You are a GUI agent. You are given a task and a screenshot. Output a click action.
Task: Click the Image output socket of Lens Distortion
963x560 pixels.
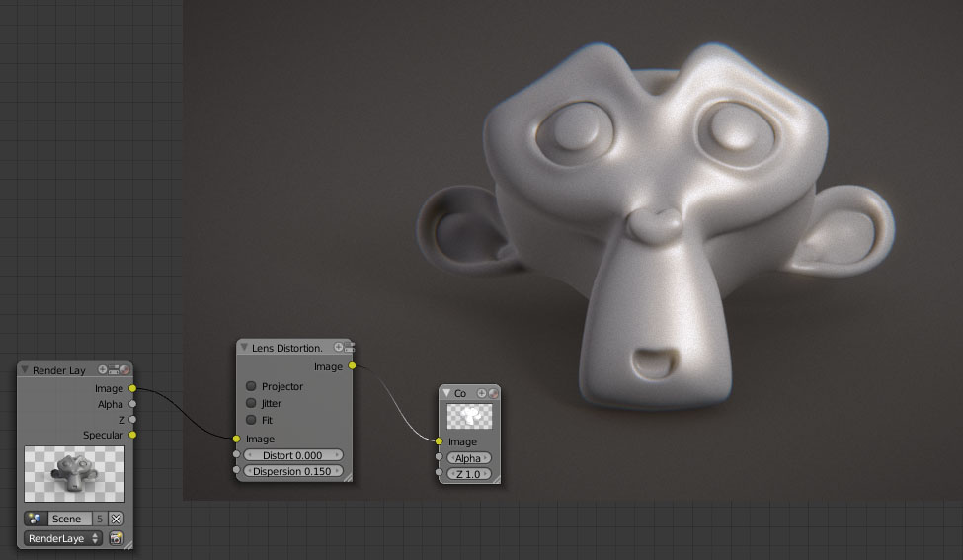pos(352,366)
